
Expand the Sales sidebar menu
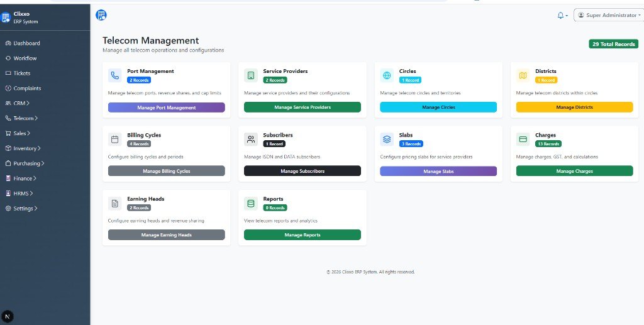(x=18, y=133)
